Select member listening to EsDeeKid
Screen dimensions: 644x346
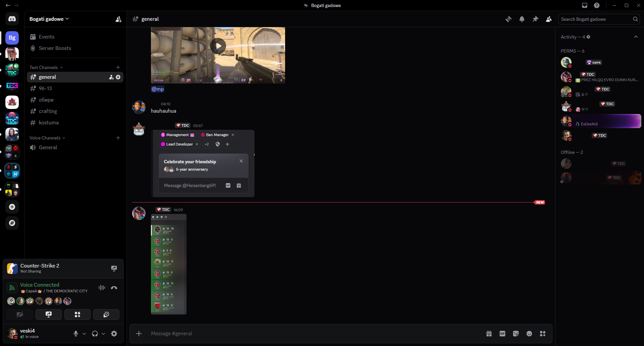pyautogui.click(x=600, y=121)
